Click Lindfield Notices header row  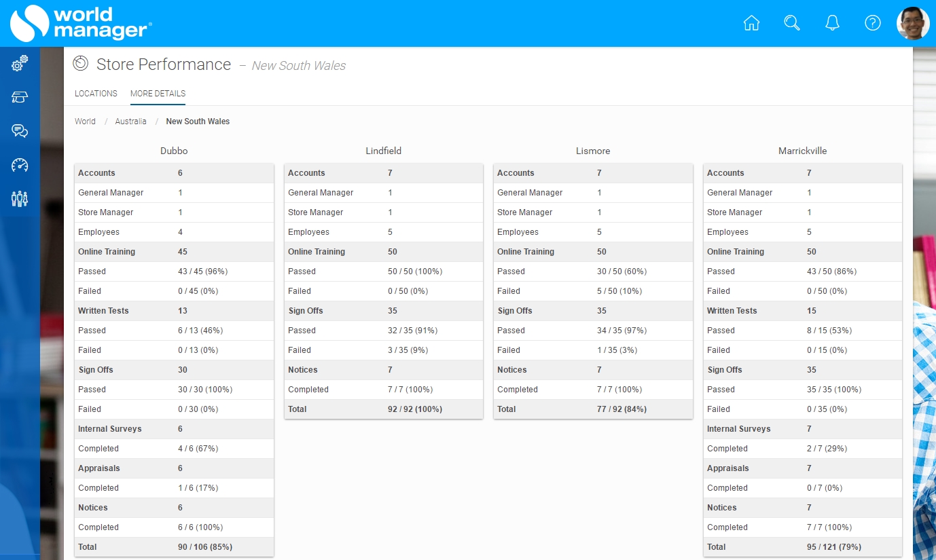pos(384,370)
